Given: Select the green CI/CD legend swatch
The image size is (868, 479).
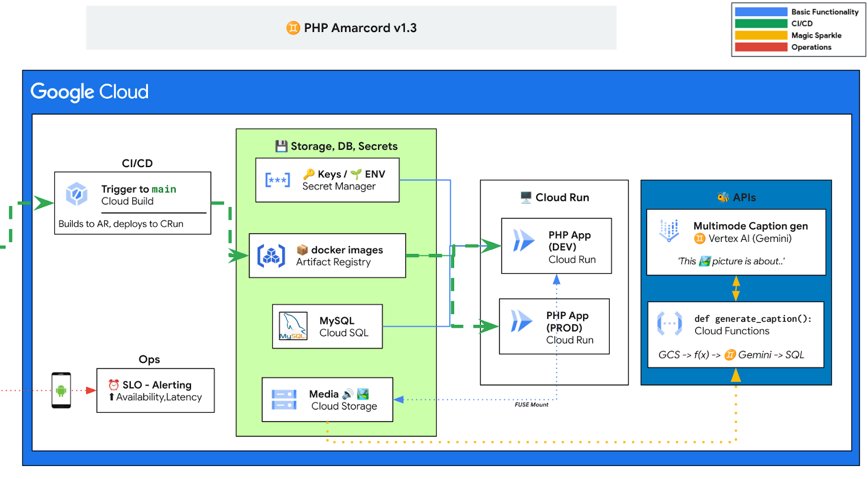Looking at the screenshot, I should (x=761, y=24).
